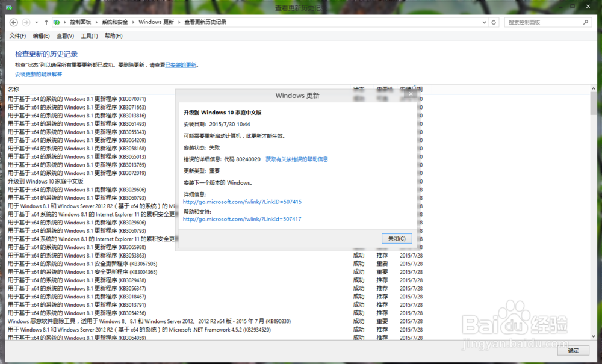Click the Control Panel address bar icon
Screen dimensions: 602x364
click(57, 22)
